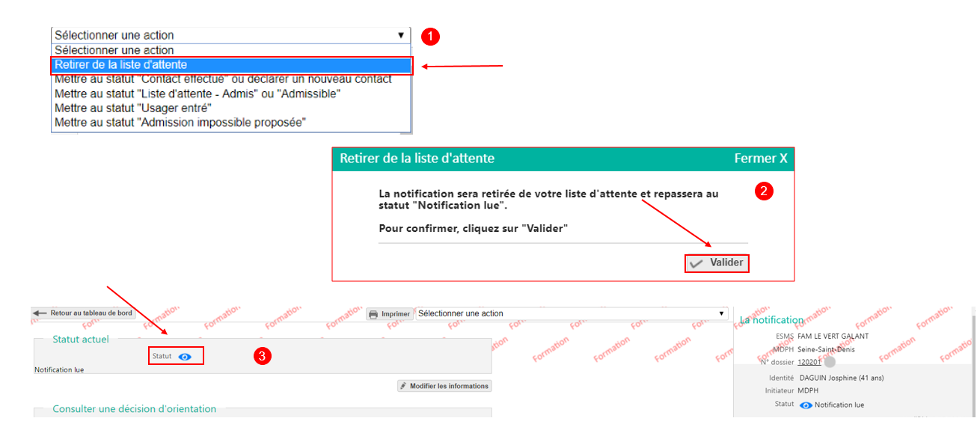The height and width of the screenshot is (427, 980).
Task: Choose the "Usager entré" status option
Action: pos(133,108)
